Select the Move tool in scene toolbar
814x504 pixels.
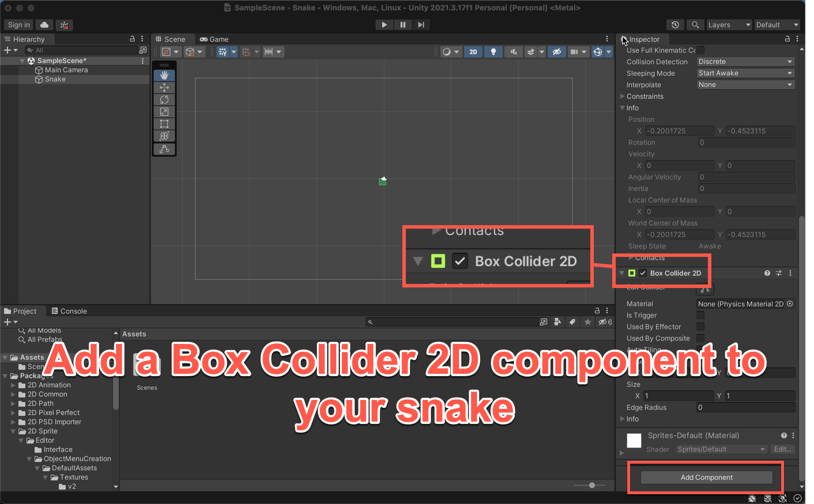[x=164, y=87]
